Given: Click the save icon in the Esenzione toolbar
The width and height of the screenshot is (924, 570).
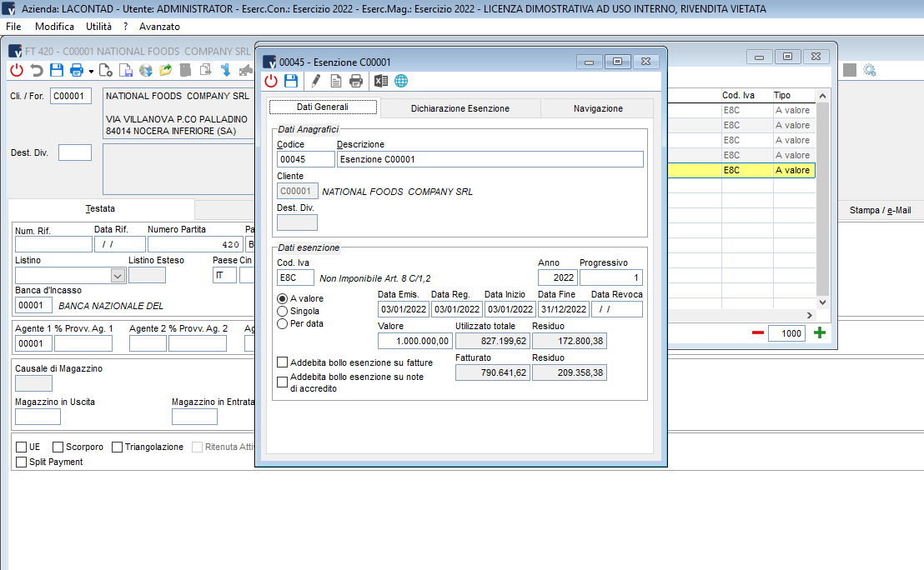Looking at the screenshot, I should tap(291, 81).
